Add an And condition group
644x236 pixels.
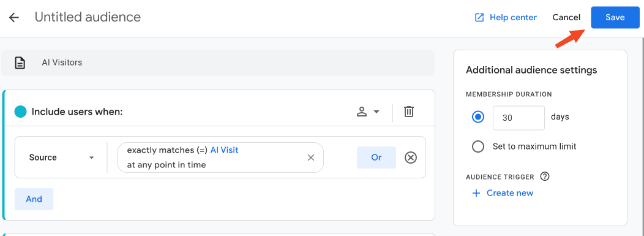click(x=34, y=199)
